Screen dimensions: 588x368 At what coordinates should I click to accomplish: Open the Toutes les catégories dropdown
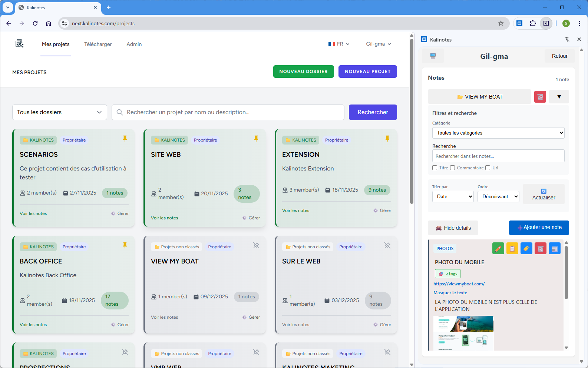coord(498,133)
